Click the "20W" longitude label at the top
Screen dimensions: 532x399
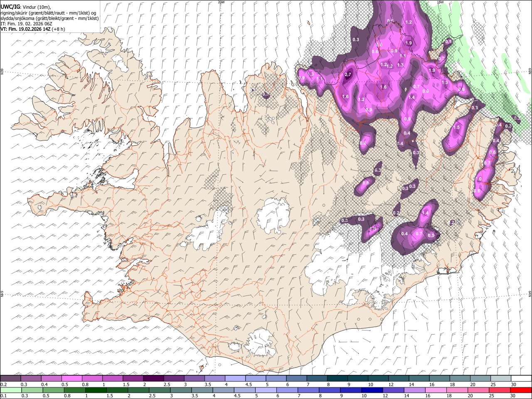[x=221, y=2]
